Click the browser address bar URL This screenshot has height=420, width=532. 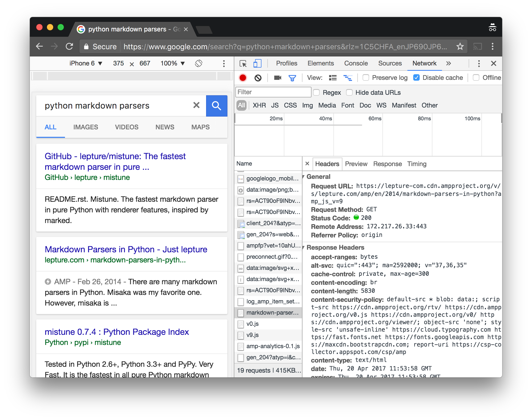[285, 47]
